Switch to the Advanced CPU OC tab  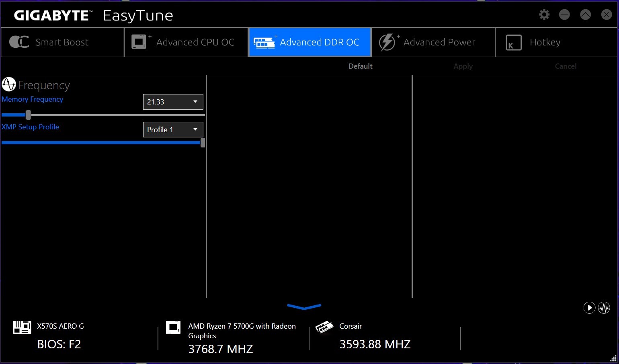pyautogui.click(x=187, y=42)
